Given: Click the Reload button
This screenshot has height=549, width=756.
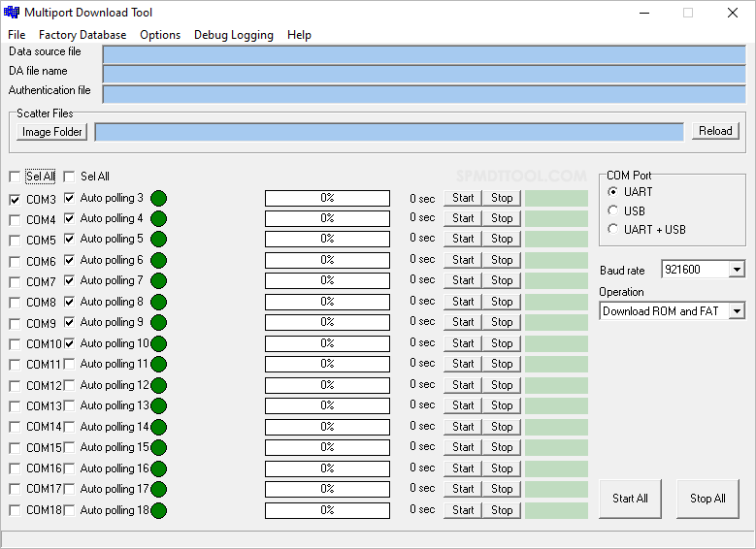Looking at the screenshot, I should coord(715,131).
